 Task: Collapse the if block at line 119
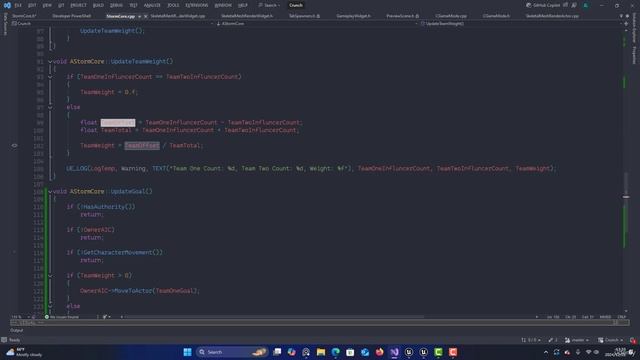50,276
